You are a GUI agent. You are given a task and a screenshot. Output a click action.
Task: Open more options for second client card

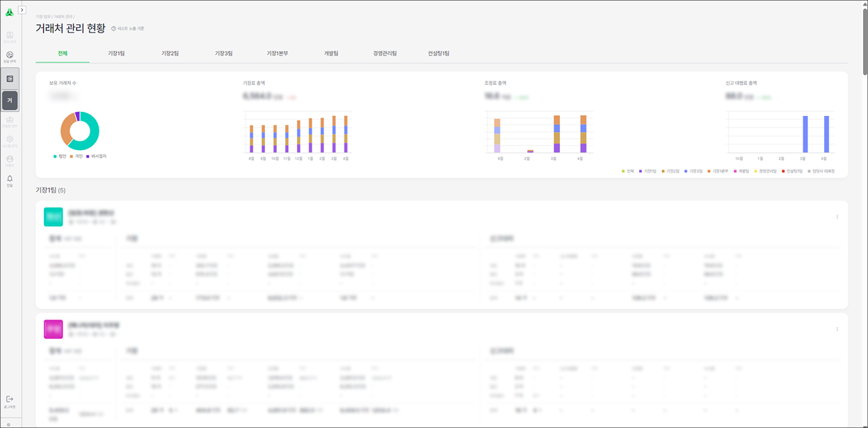(x=837, y=329)
